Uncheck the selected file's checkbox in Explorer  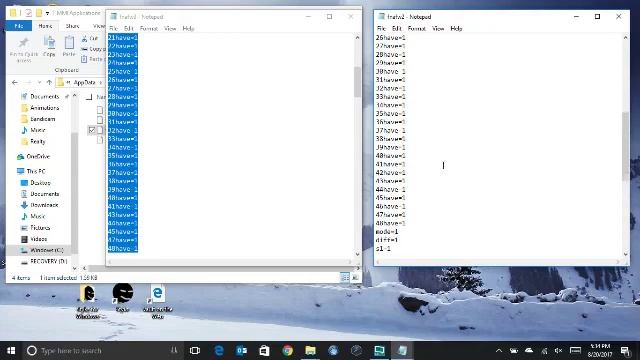(92, 130)
